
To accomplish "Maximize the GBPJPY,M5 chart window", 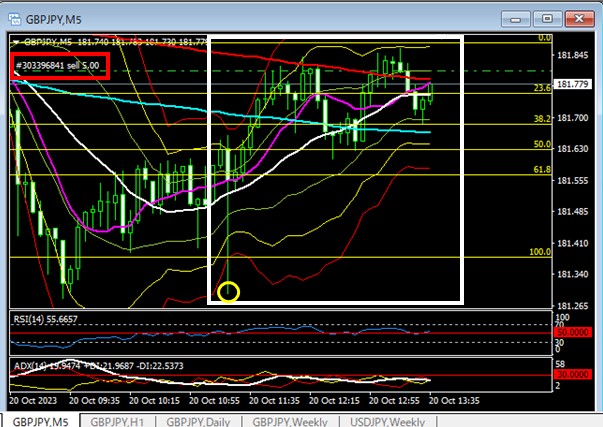I will point(548,16).
